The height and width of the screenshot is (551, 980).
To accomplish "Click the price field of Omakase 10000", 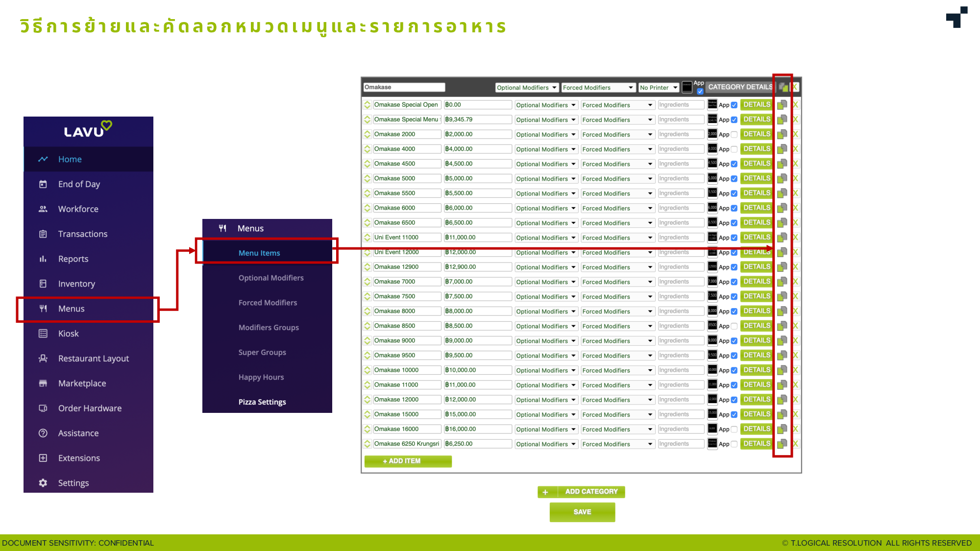I will 477,370.
